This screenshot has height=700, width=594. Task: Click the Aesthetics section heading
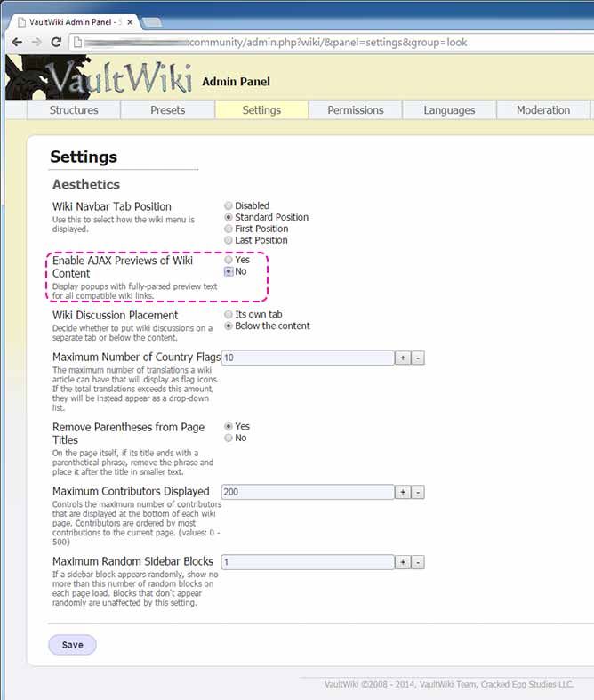86,184
